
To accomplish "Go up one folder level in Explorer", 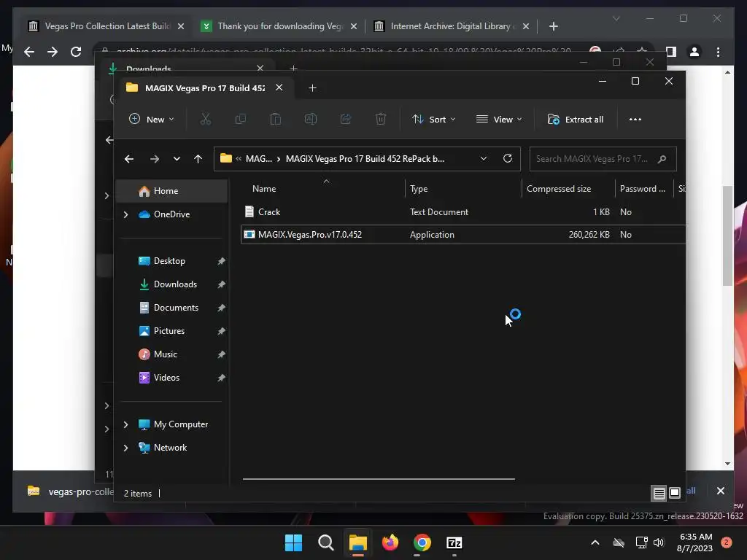I will click(198, 159).
